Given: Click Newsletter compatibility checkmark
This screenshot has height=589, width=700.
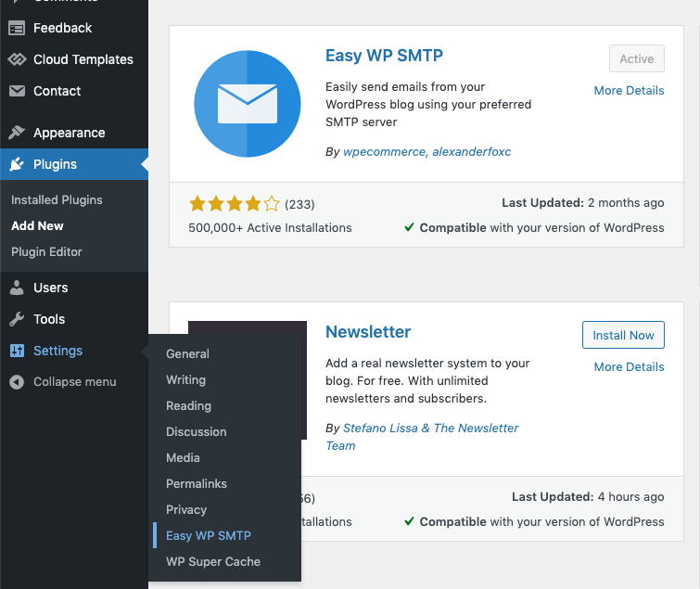Looking at the screenshot, I should 409,521.
